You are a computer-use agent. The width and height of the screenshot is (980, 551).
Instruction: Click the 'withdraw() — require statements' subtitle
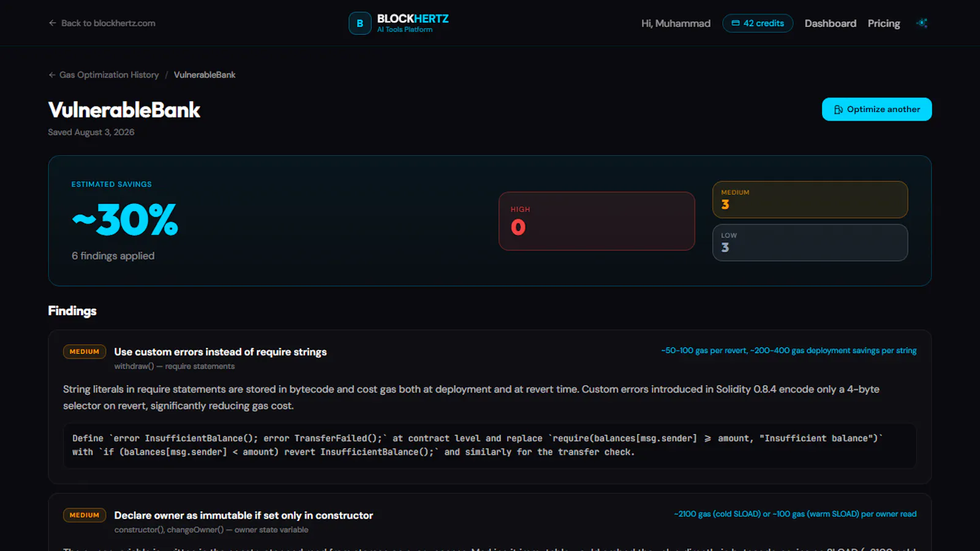pyautogui.click(x=175, y=366)
